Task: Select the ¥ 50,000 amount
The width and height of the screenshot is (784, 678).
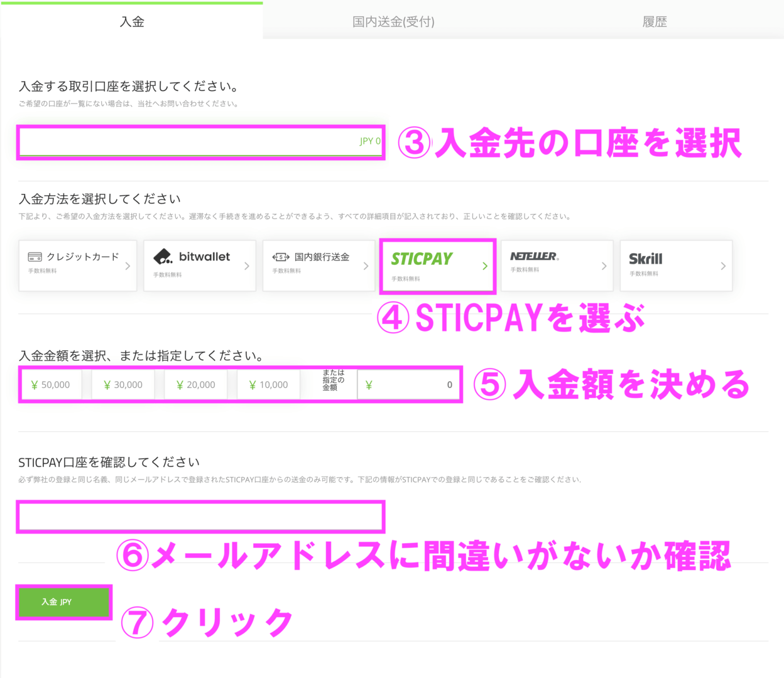Action: 51,385
